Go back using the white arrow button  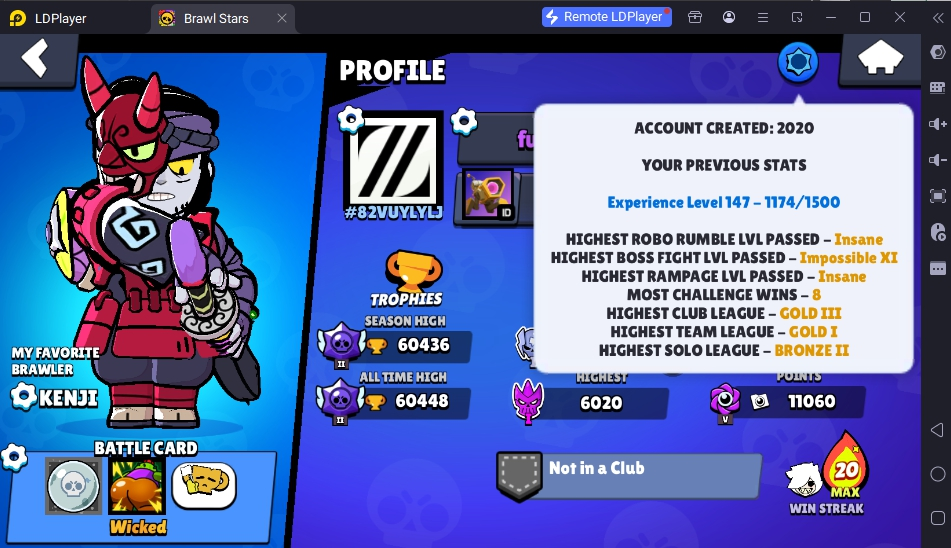click(x=35, y=59)
